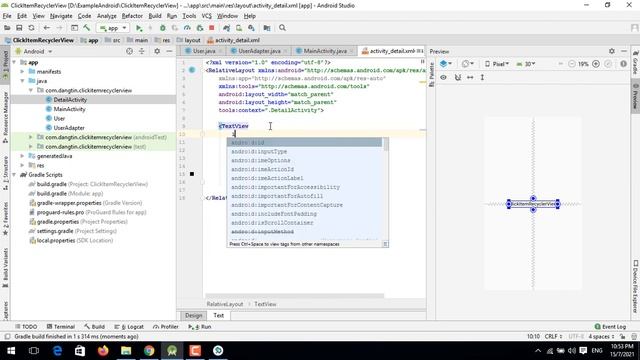Screen dimensions: 640x360
Task: Collapse the Gradle Scripts node
Action: pyautogui.click(x=14, y=175)
